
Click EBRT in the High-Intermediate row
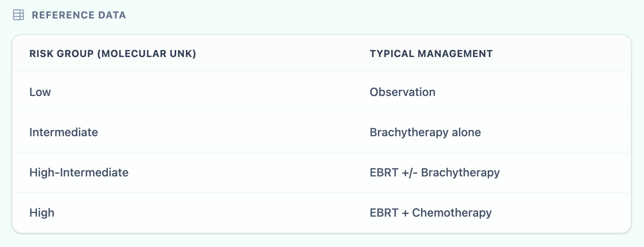(384, 173)
